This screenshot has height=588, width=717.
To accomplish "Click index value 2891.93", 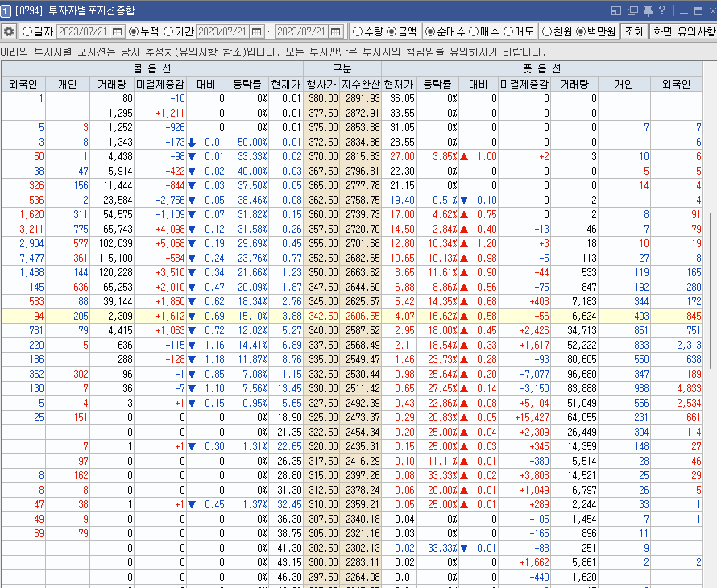I will pyautogui.click(x=363, y=98).
